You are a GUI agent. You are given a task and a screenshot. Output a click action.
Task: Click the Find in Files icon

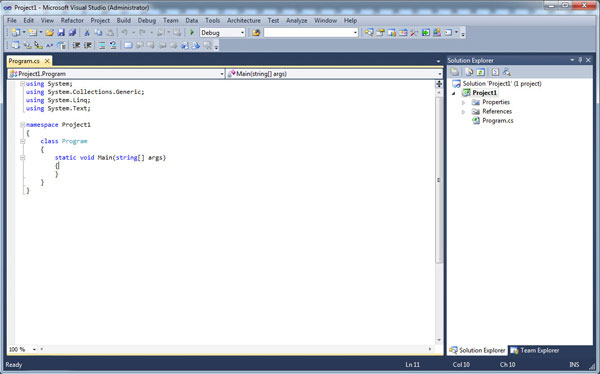pyautogui.click(x=256, y=33)
